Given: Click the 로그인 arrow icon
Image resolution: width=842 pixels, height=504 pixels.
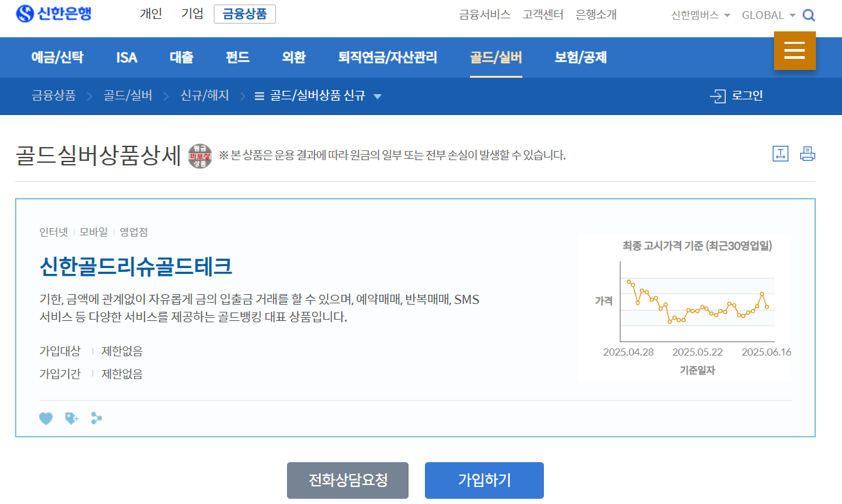Looking at the screenshot, I should click(719, 95).
